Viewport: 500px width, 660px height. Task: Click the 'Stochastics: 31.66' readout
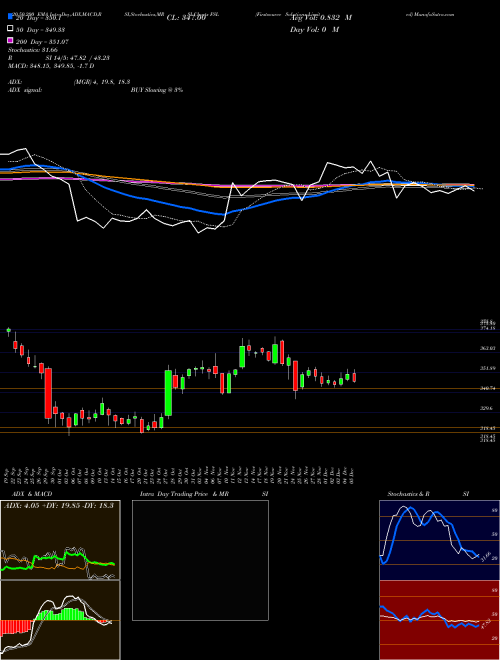coord(33,50)
